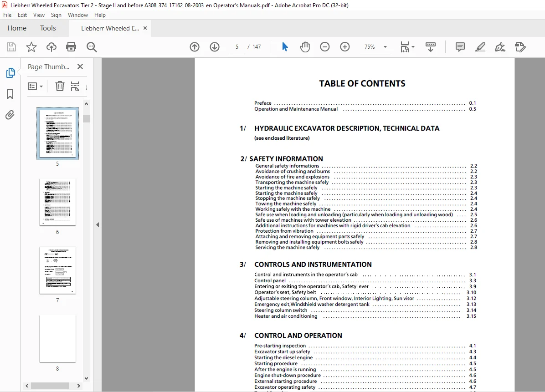Select the Liebherr Wheeled E... document tab

[110, 28]
